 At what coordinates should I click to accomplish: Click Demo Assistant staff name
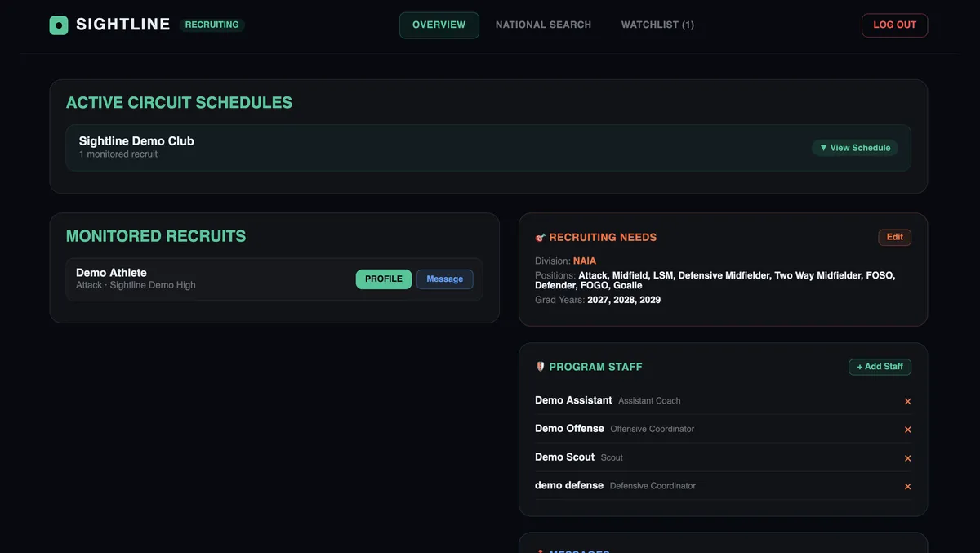coord(573,400)
